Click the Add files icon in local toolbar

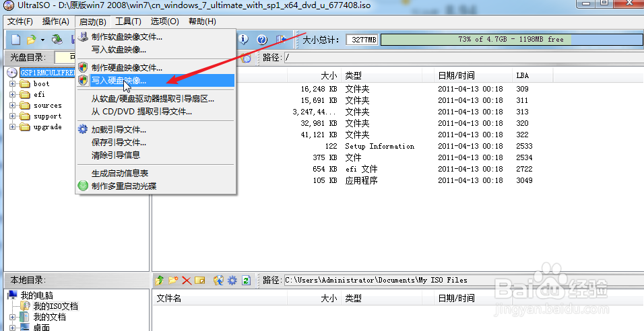[x=218, y=280]
